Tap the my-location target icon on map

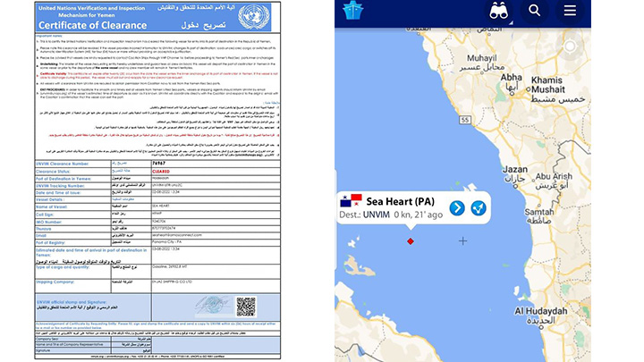click(x=570, y=46)
